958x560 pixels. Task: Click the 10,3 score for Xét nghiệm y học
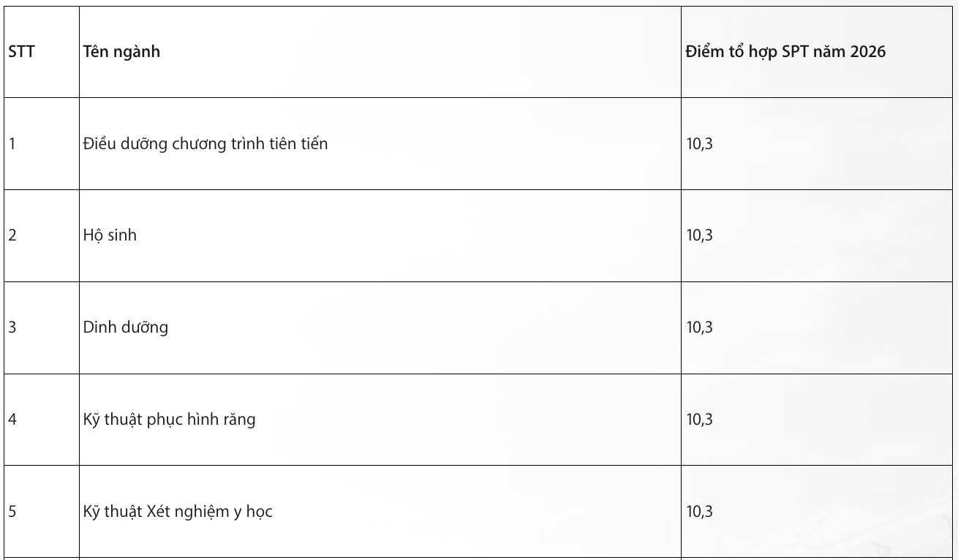699,512
